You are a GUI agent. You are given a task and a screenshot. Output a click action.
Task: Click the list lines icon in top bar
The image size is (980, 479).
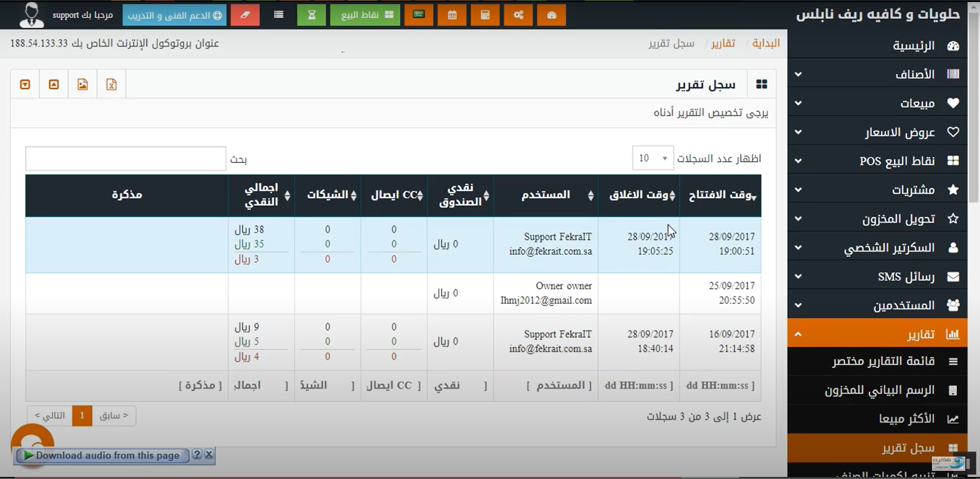(x=278, y=15)
